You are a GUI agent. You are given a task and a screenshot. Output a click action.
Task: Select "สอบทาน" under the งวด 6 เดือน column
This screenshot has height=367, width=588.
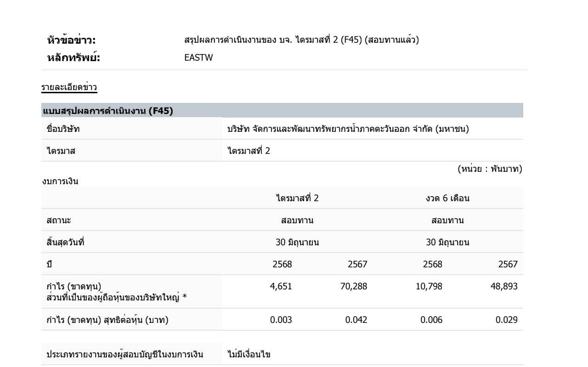click(x=448, y=220)
